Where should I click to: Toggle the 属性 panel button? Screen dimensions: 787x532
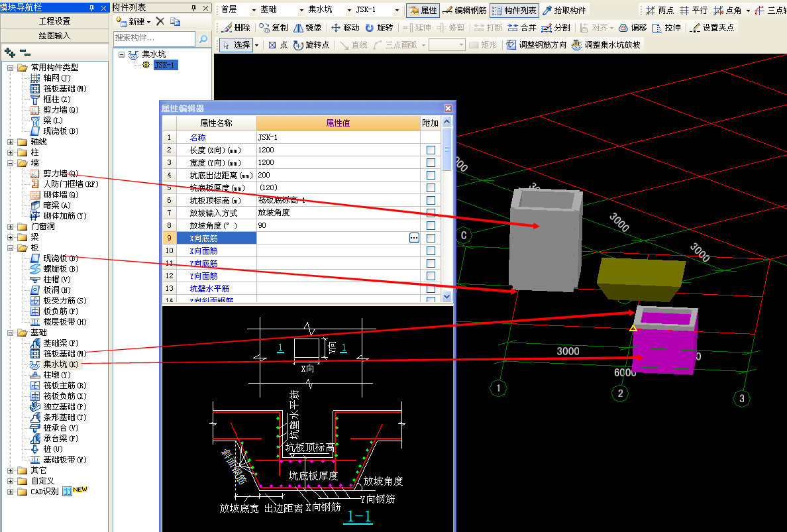coord(423,10)
